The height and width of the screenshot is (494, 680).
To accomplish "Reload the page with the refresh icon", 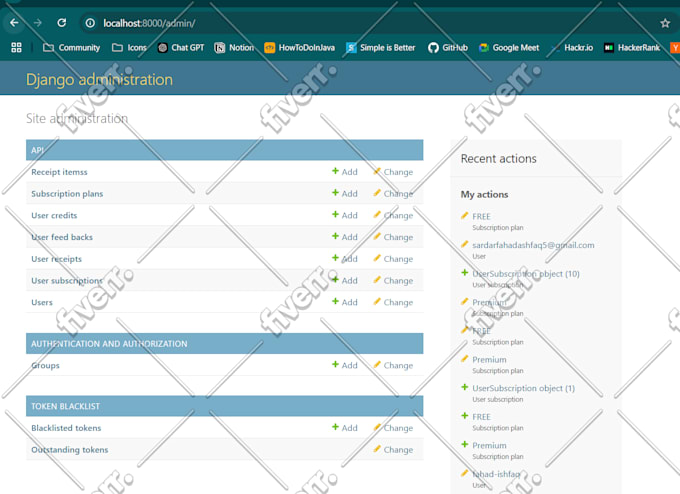I will click(62, 23).
